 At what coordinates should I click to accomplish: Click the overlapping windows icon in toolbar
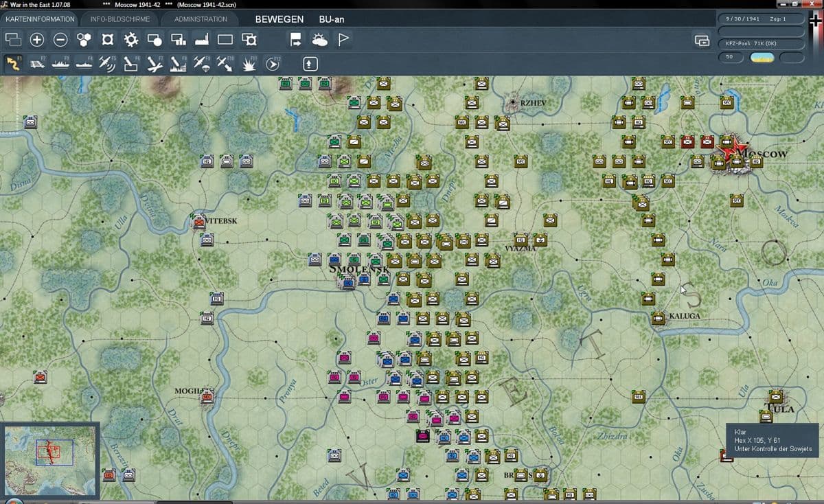coord(14,40)
